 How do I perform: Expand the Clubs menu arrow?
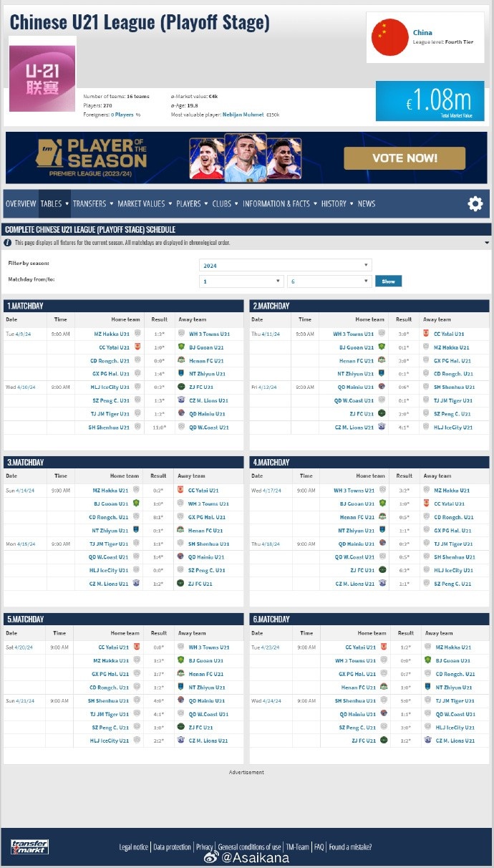click(x=236, y=203)
